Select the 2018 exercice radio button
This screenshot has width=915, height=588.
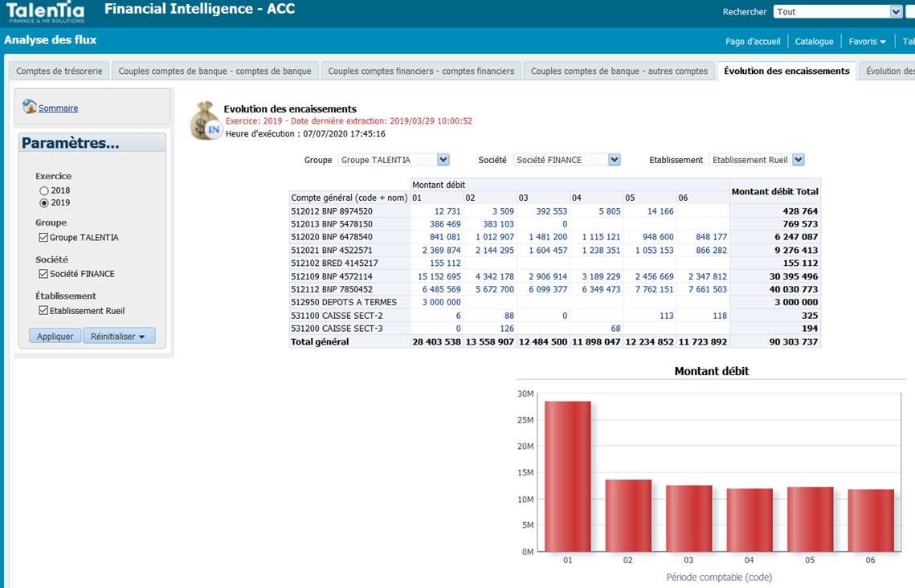click(43, 190)
